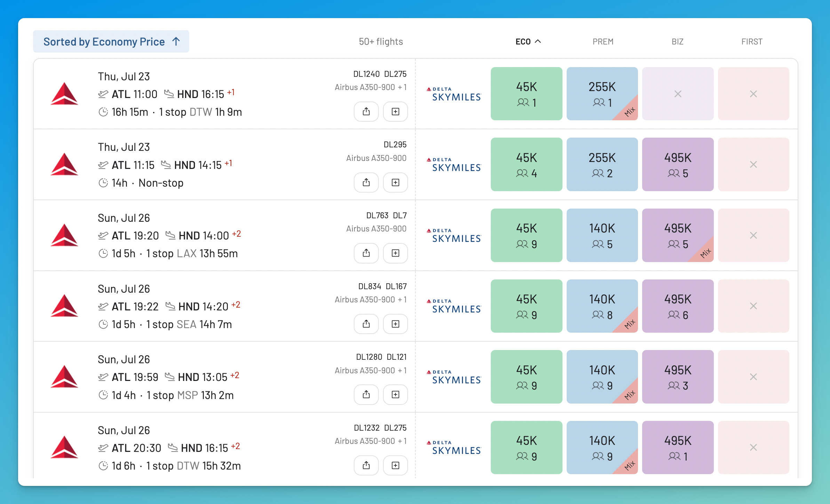Select 45K economy fare on DL1232 flight

point(526,447)
